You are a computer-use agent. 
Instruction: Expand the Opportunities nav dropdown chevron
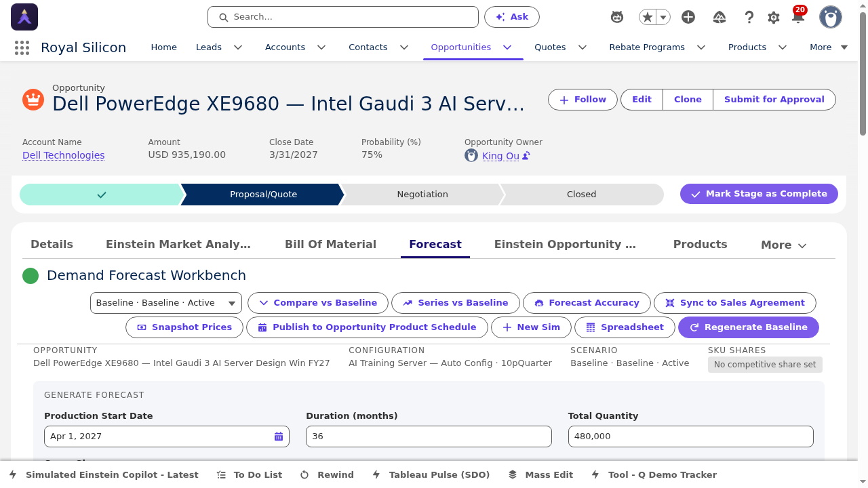pos(507,47)
